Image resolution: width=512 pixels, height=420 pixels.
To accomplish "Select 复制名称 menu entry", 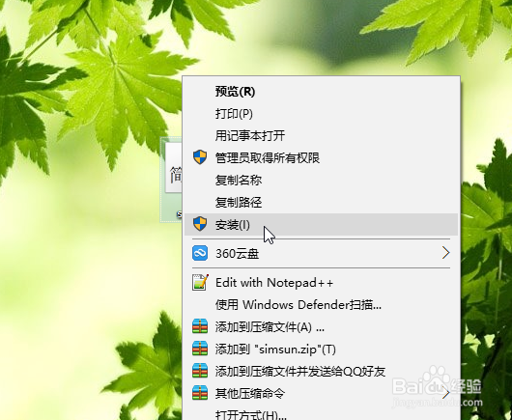I will click(321, 181).
